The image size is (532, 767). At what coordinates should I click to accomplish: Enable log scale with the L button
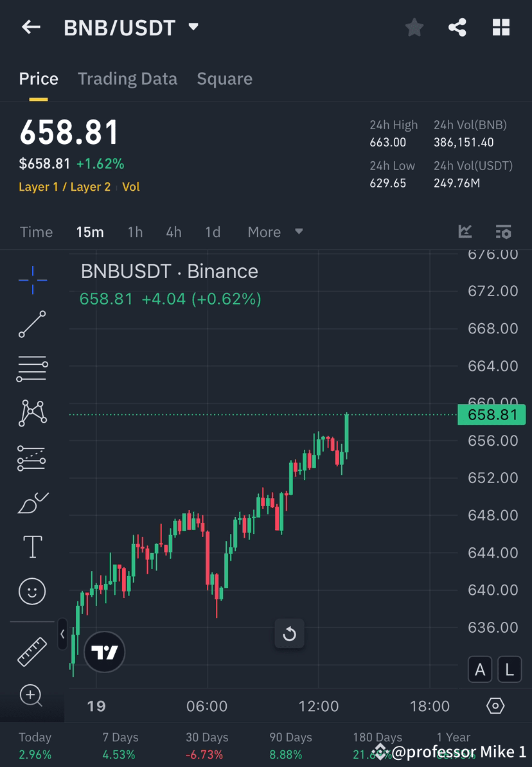click(x=510, y=669)
